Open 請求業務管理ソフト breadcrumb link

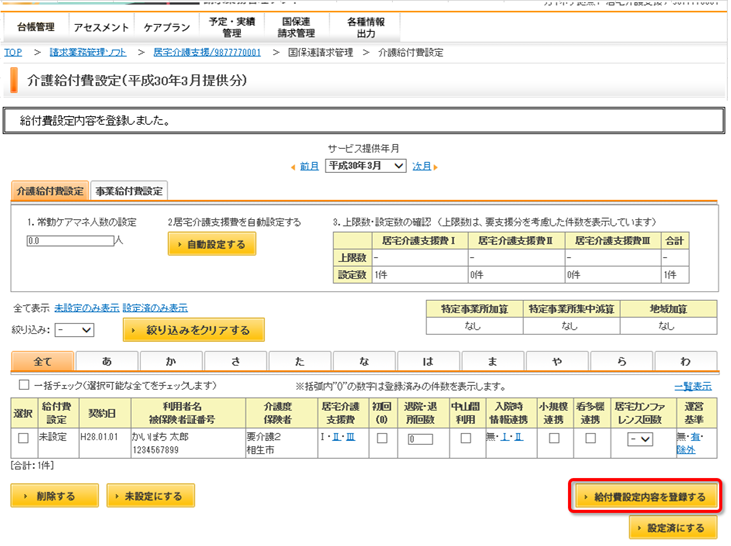coord(88,52)
